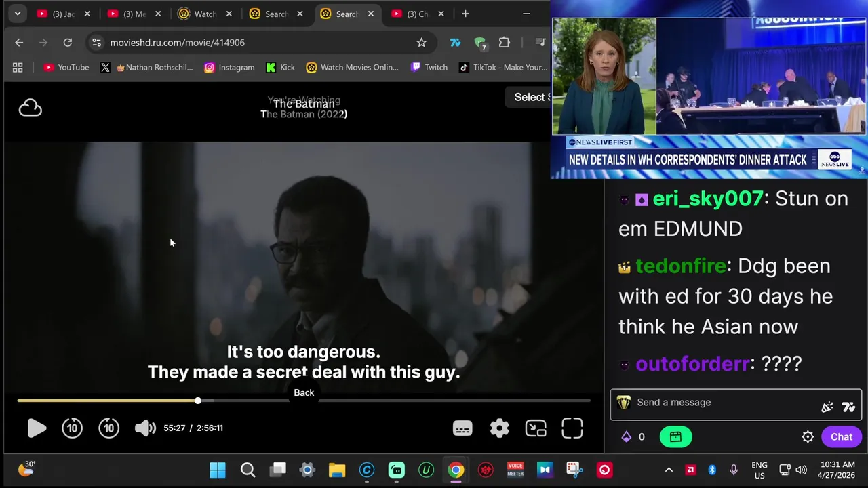Send message with the Chat button

click(x=842, y=437)
